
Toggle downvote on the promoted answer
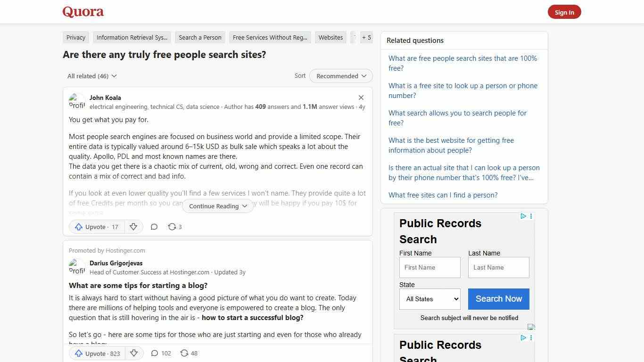(x=134, y=353)
